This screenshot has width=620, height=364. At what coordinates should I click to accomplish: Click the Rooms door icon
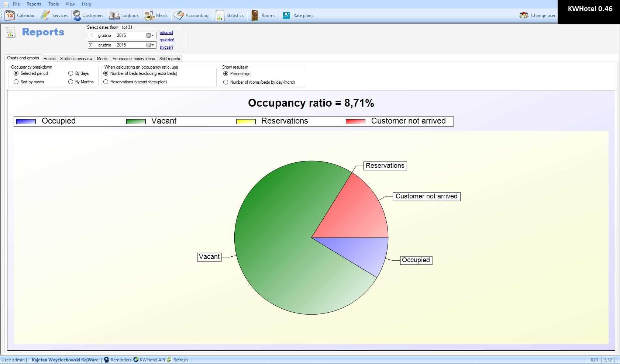pyautogui.click(x=255, y=15)
